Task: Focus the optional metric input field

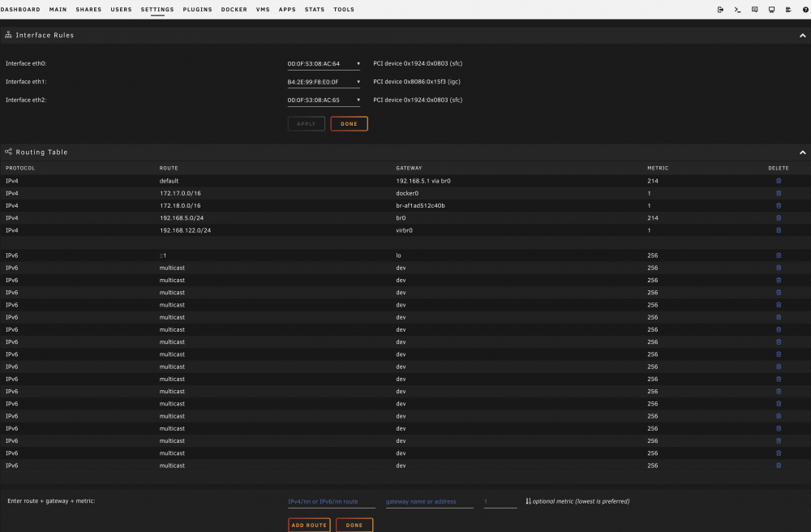Action: [500, 501]
